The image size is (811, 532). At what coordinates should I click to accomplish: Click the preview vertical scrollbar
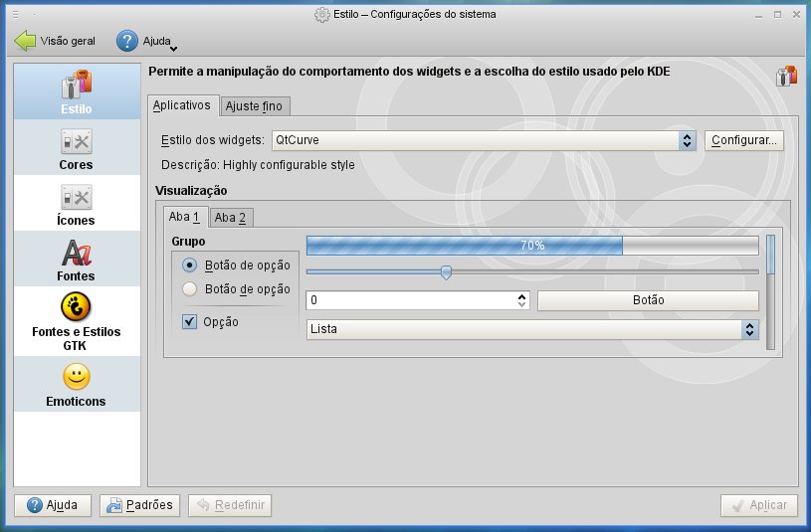point(770,292)
